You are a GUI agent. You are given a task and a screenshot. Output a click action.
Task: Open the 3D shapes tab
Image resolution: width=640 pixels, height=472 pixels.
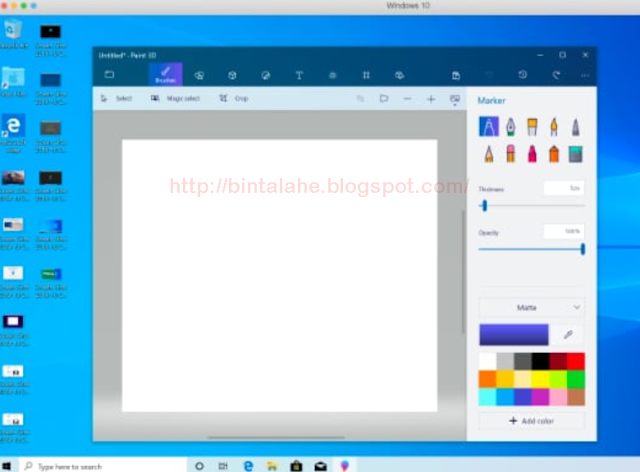coord(232,75)
